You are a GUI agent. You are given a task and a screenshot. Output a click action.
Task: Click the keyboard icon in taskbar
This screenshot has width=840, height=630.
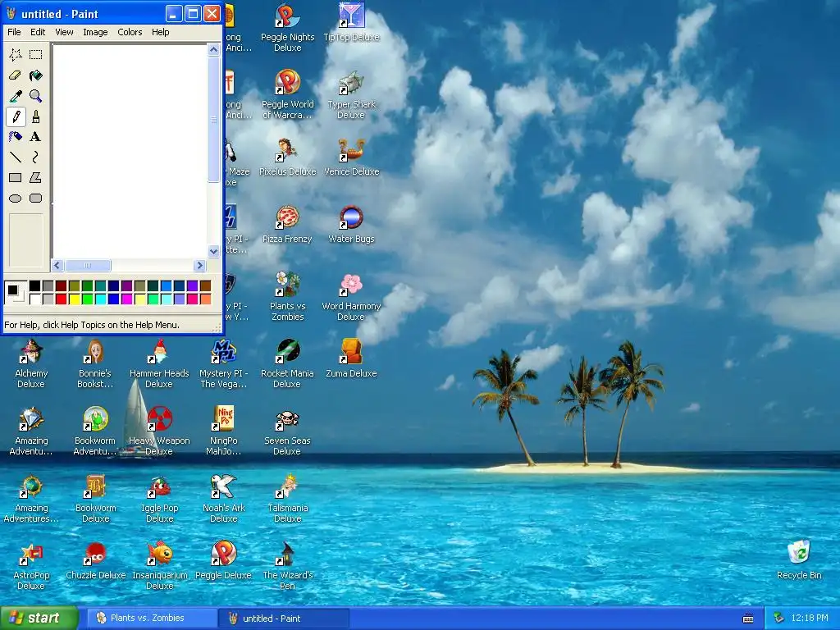748,619
